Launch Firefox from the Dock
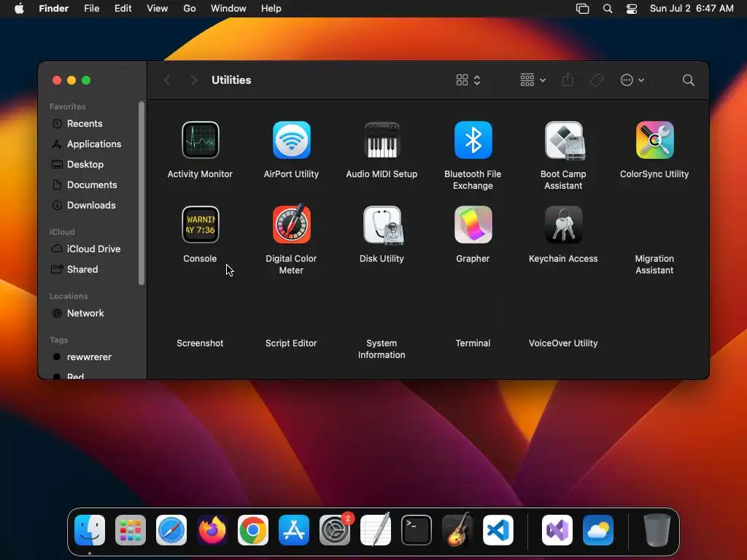Image resolution: width=747 pixels, height=560 pixels. click(x=212, y=530)
